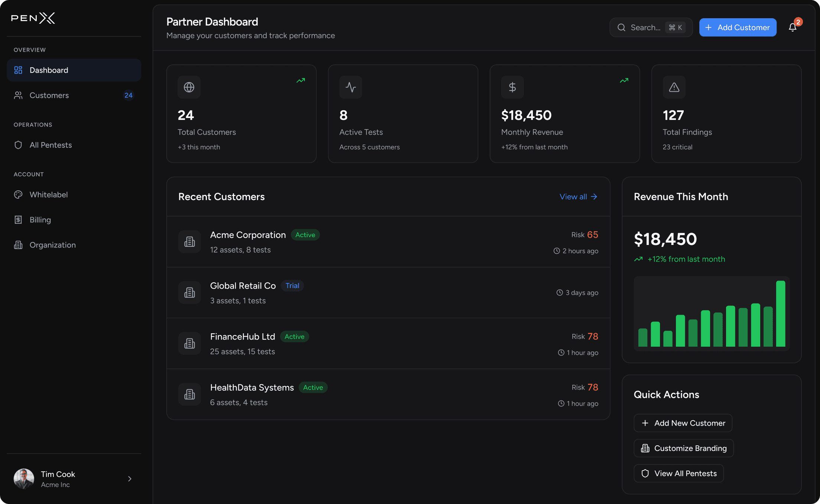Follow the View all link
820x504 pixels.
coord(578,197)
